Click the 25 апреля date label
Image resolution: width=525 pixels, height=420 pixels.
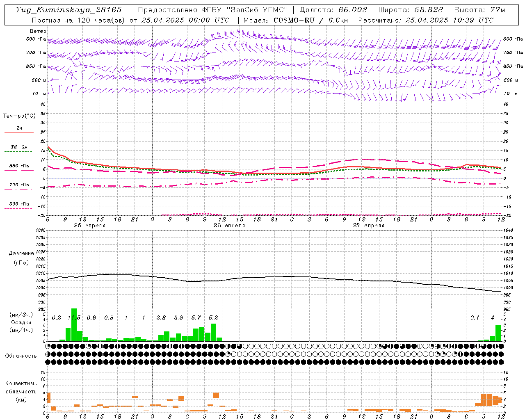point(89,226)
